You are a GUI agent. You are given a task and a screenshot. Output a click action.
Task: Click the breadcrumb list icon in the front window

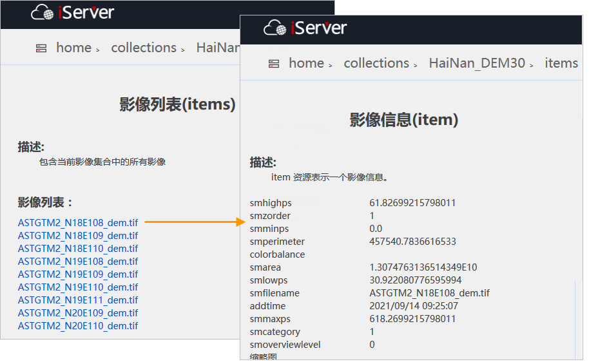pyautogui.click(x=273, y=64)
